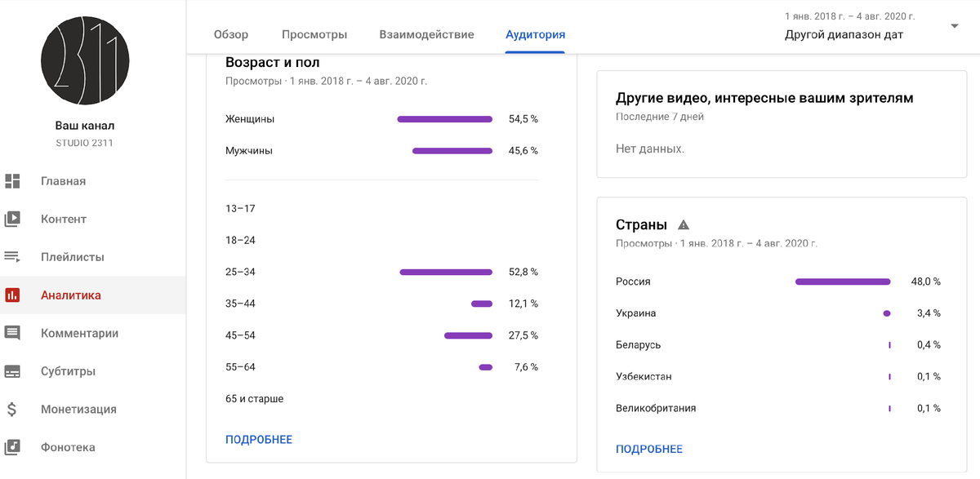Image resolution: width=980 pixels, height=479 pixels.
Task: Open Главная in the sidebar
Action: (92, 181)
